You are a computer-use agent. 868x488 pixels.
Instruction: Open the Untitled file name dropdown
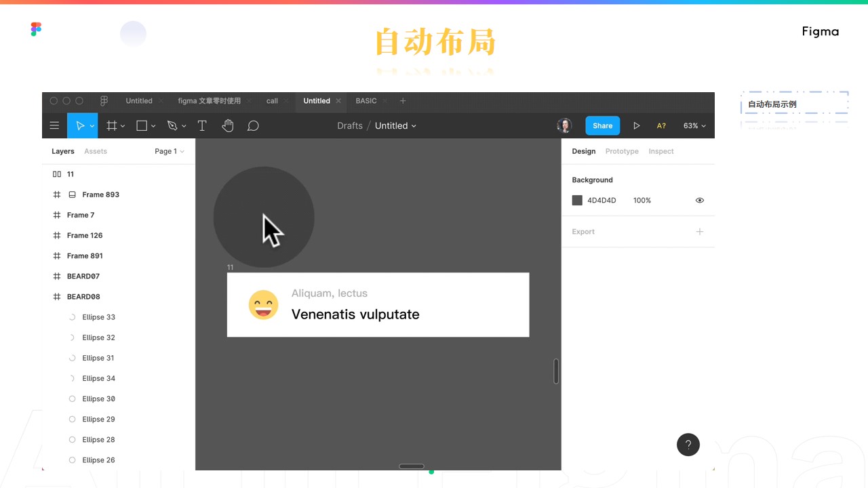coord(395,126)
